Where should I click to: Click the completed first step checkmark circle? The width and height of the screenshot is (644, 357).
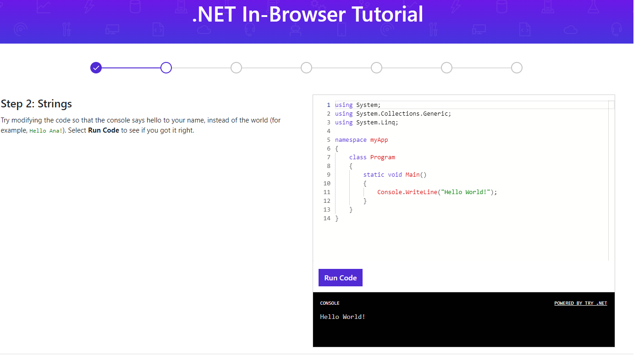(96, 68)
